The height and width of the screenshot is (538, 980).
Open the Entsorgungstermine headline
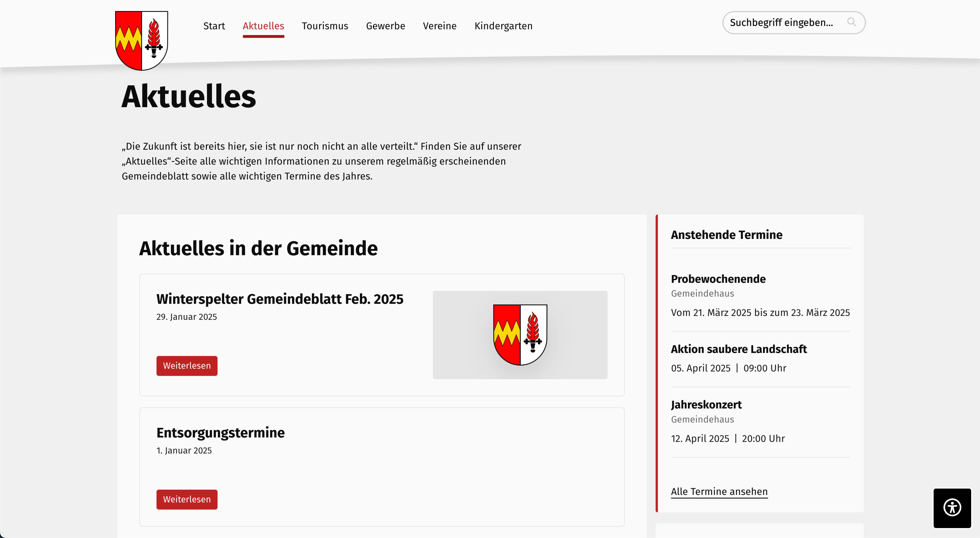[x=220, y=432]
